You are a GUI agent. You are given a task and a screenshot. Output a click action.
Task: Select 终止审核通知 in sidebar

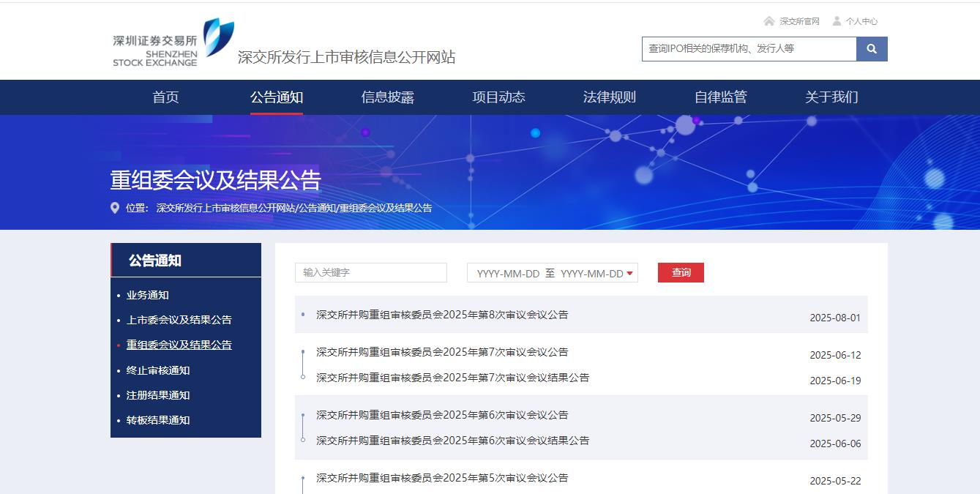click(158, 370)
